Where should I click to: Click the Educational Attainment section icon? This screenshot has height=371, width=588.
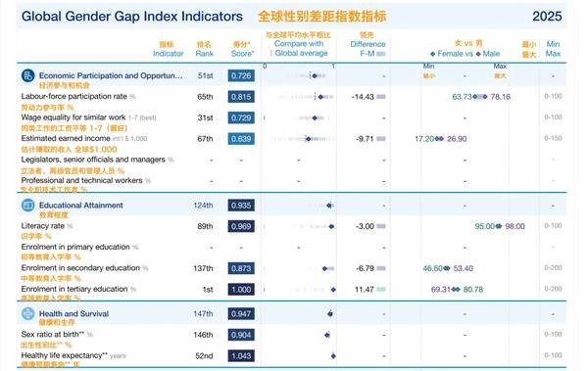[27, 206]
